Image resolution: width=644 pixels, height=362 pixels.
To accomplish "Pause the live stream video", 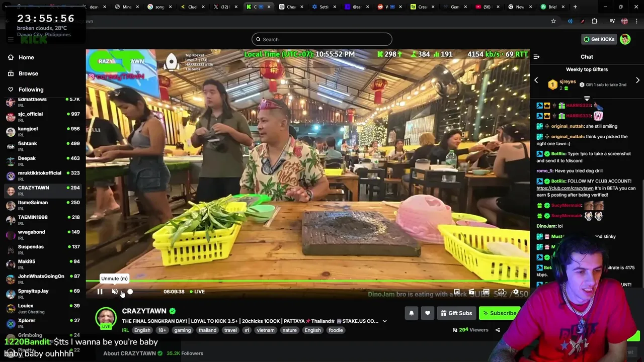I will tap(100, 292).
